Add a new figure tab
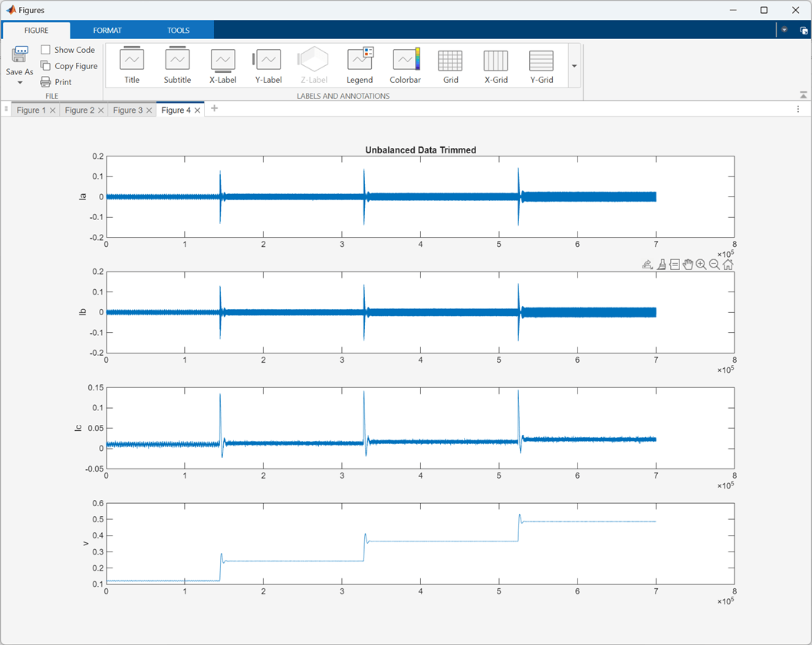This screenshot has width=812, height=645. click(215, 109)
